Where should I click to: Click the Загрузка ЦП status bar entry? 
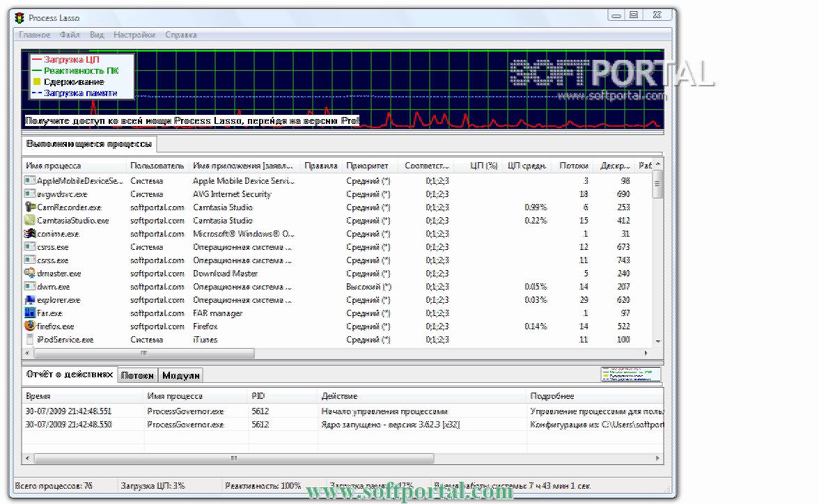pos(153,486)
